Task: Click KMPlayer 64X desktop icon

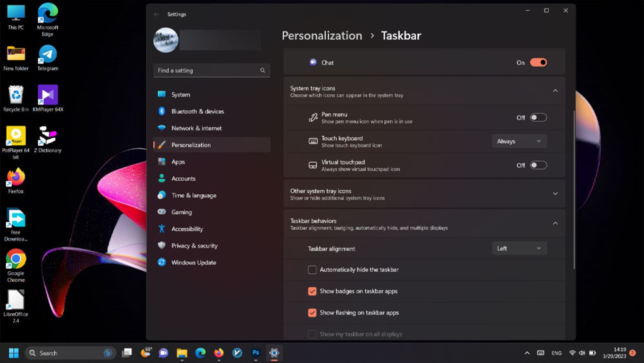Action: coord(48,95)
